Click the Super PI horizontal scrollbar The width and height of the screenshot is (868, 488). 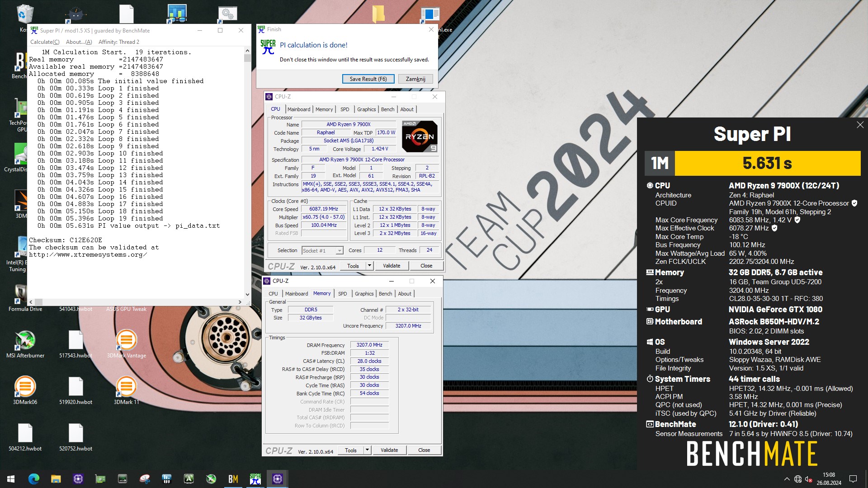click(137, 302)
